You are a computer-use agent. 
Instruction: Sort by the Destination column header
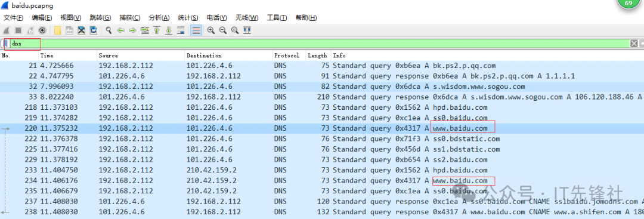[229, 55]
